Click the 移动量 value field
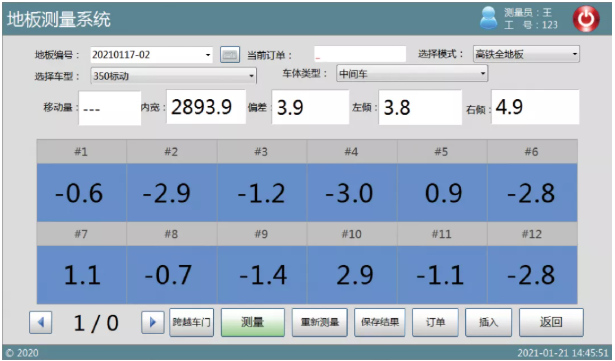 coord(110,108)
